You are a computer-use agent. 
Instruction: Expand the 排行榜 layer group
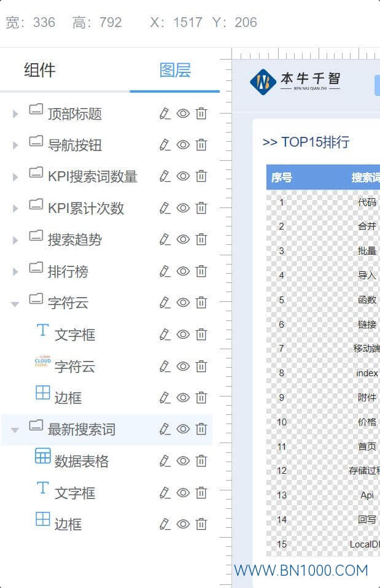(x=15, y=271)
